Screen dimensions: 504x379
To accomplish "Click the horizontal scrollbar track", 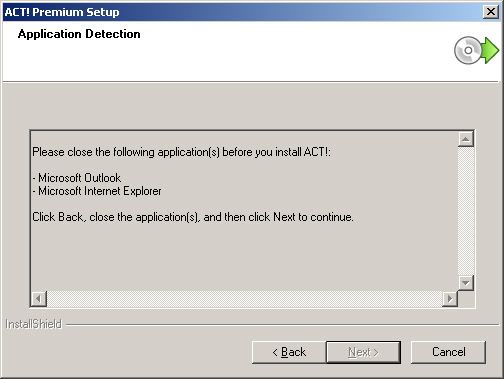I will pyautogui.click(x=244, y=298).
